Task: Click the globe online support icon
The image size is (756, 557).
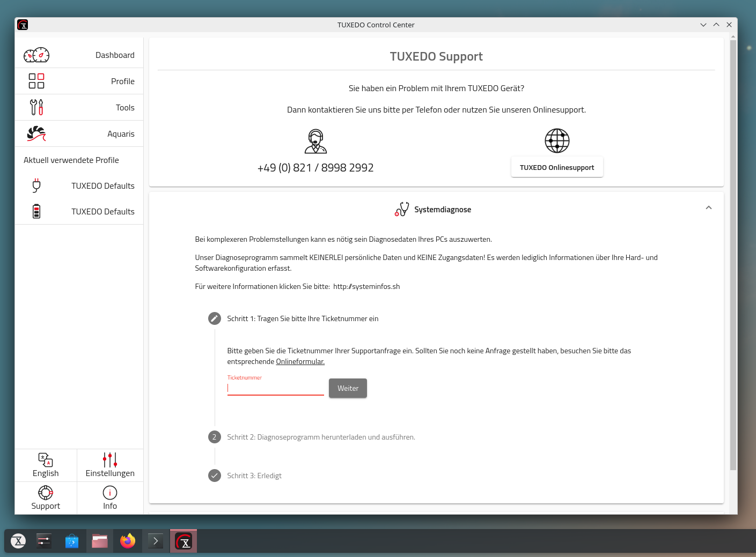Action: click(557, 141)
